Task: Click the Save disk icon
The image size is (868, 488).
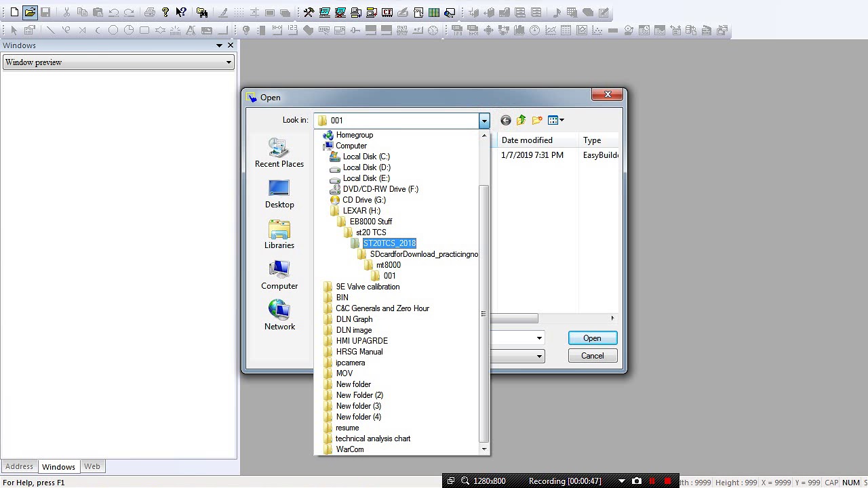Action: (x=45, y=12)
